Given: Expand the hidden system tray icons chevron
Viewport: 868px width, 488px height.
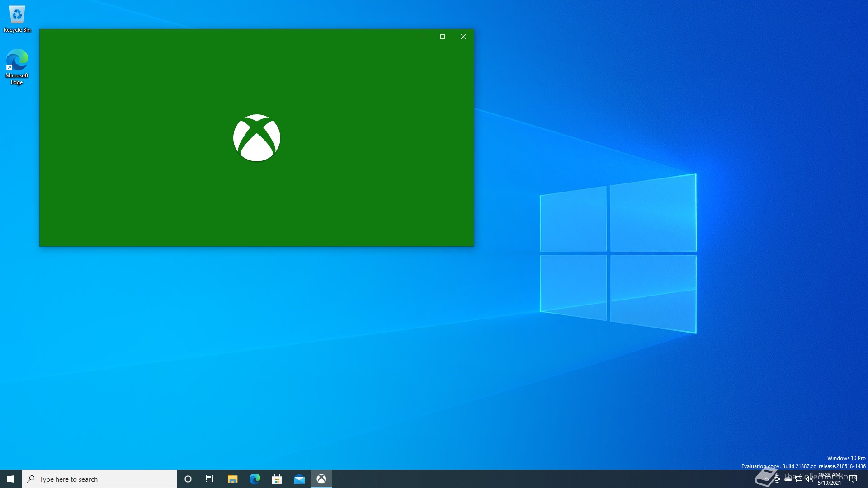Looking at the screenshot, I should [766, 479].
